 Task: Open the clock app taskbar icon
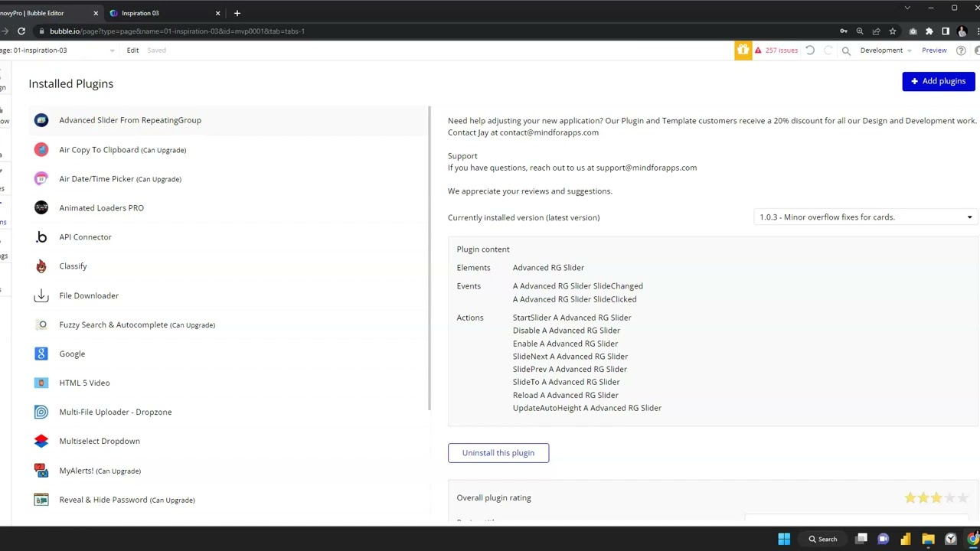tap(950, 539)
